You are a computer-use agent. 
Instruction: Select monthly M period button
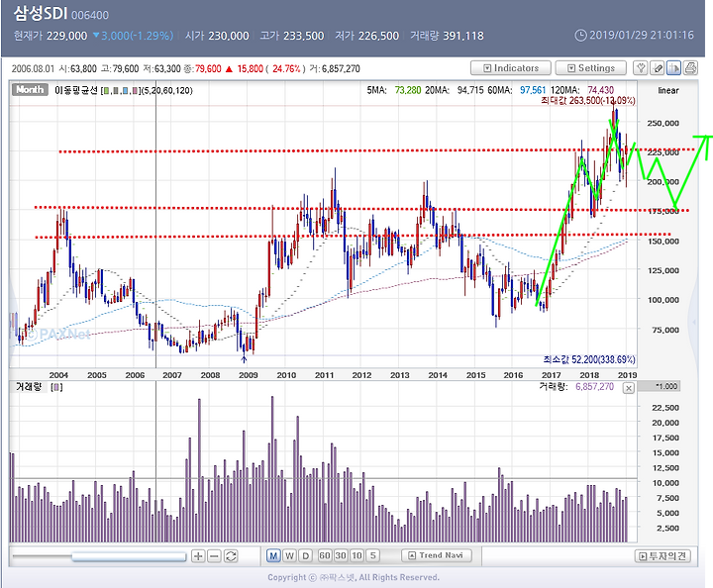coord(273,555)
